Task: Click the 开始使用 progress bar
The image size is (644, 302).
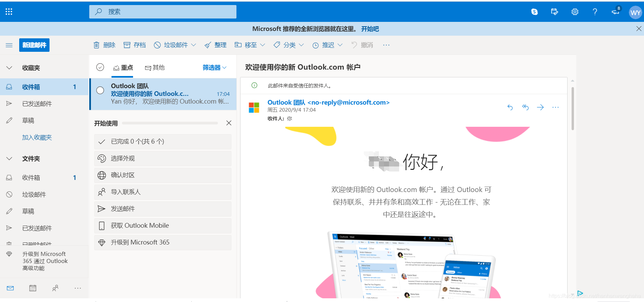Action: (170, 123)
